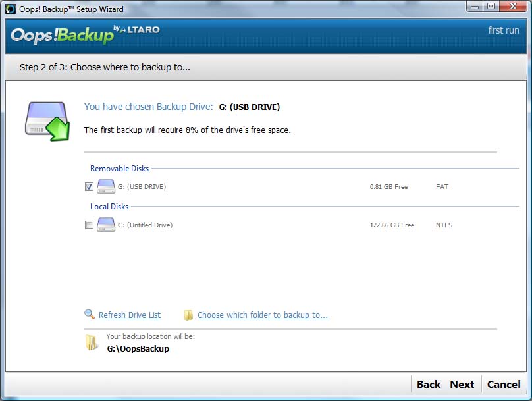Image resolution: width=532 pixels, height=401 pixels.
Task: Select the G: (USB DRIVE) row label
Action: click(x=142, y=186)
